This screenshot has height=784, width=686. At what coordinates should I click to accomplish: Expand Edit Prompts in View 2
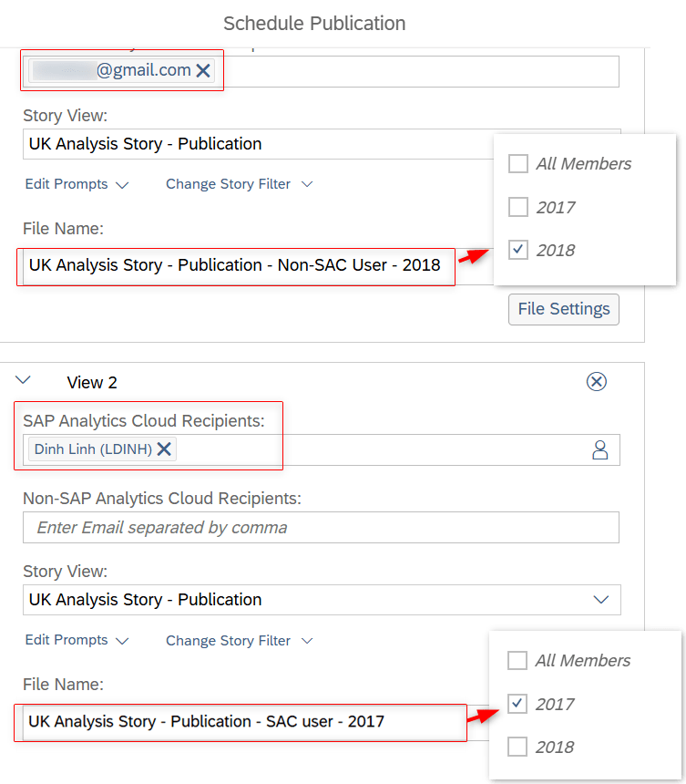[x=77, y=641]
